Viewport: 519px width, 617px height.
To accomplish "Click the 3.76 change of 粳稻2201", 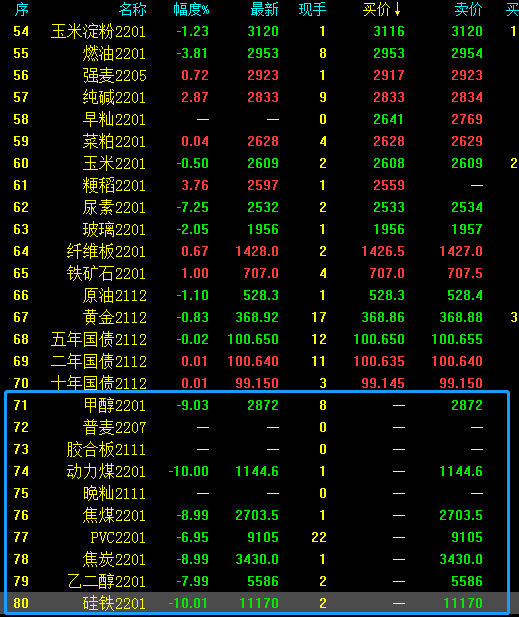I will tap(195, 185).
